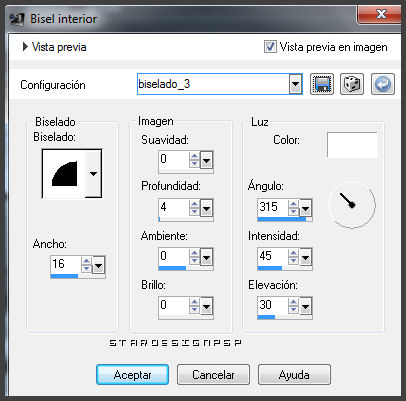Open the Ángulo slider dropdown arrow
Screen dimensions: 406x401
(x=306, y=209)
